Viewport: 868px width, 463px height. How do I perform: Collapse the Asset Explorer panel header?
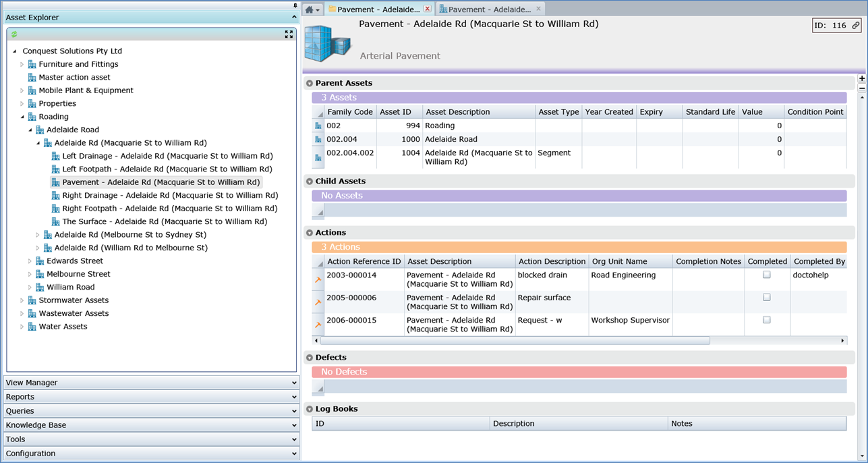point(151,18)
